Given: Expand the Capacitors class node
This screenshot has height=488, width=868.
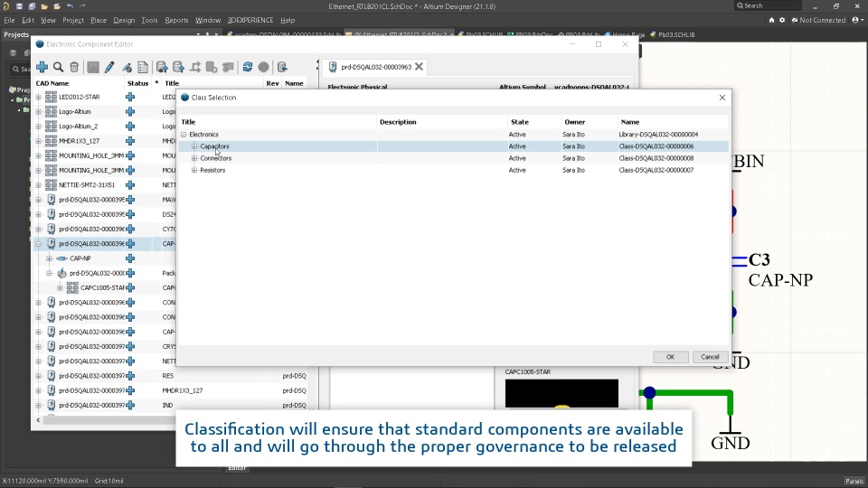Looking at the screenshot, I should coord(194,146).
